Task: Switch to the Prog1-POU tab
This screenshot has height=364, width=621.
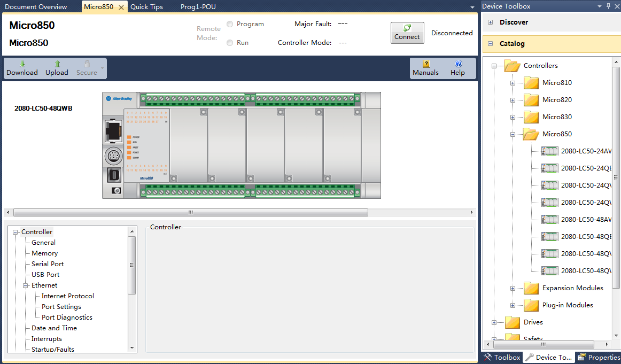Action: [198, 7]
